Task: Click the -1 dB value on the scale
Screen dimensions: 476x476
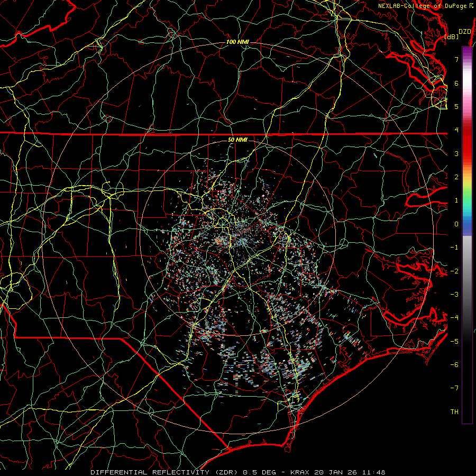Action: [454, 248]
